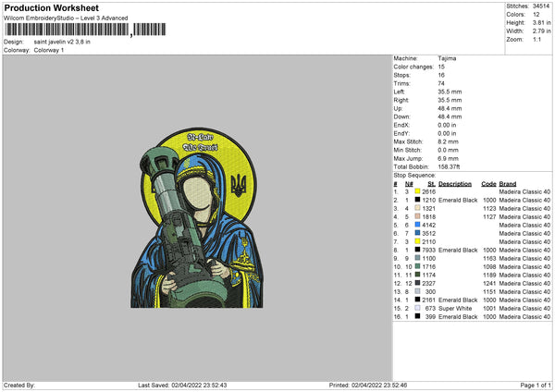Choose the dark blue swatch beside 3512
Image resolution: width=555 pixels, height=392 pixels.
(x=417, y=233)
